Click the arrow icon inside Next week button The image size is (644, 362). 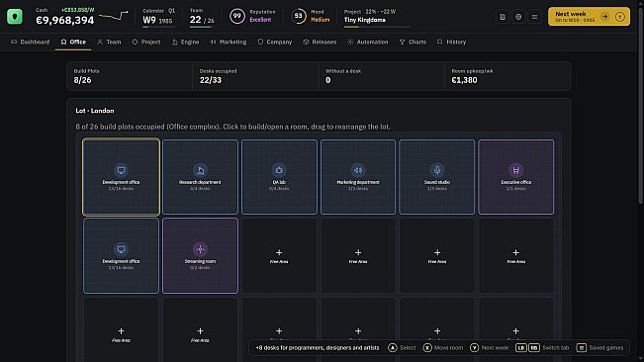point(604,17)
